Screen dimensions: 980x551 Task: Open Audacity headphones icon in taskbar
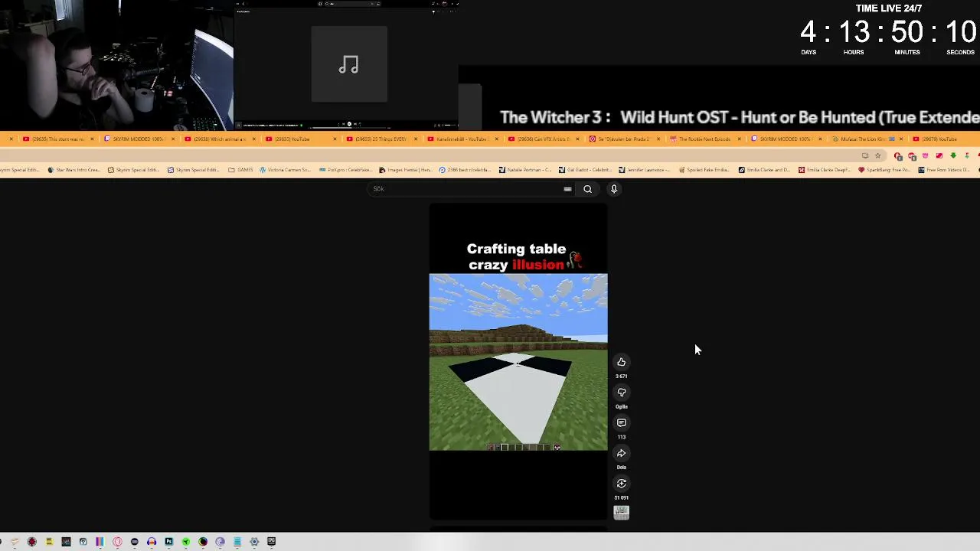tap(152, 541)
